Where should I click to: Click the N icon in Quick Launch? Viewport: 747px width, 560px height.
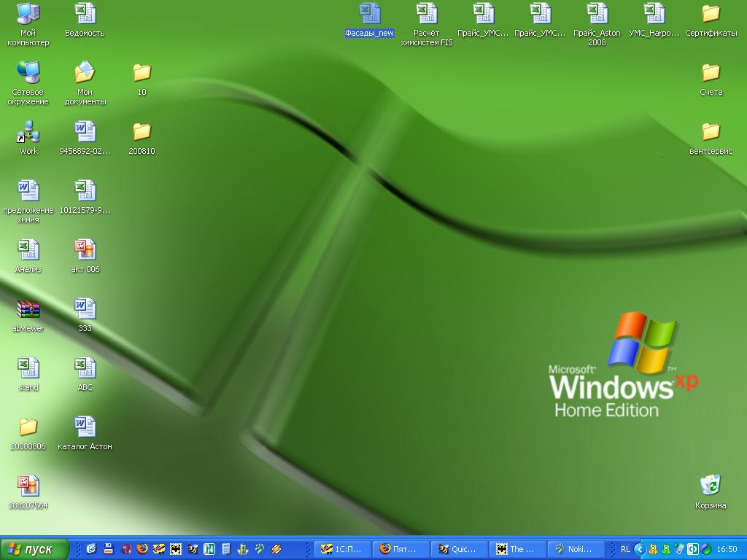tap(209, 549)
